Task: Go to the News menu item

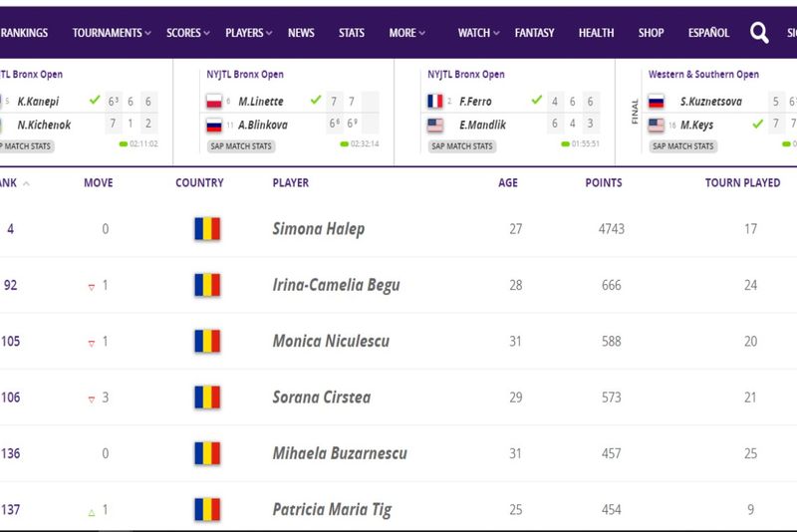Action: click(301, 33)
